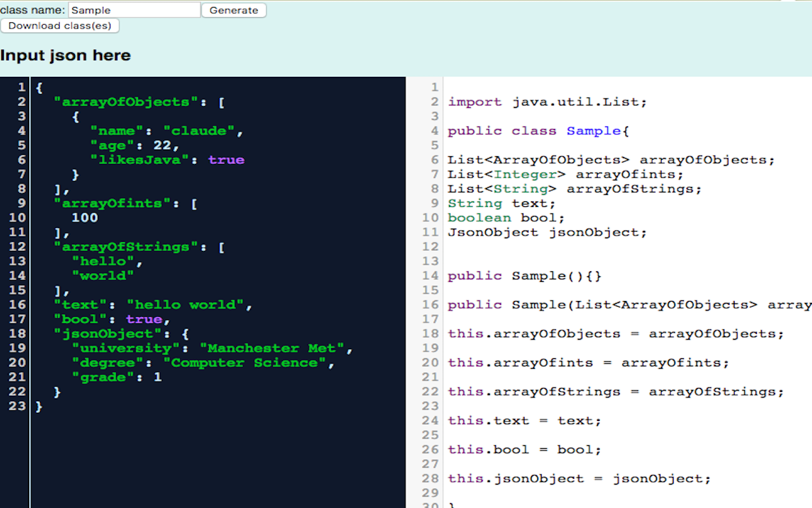Click the "this.bool = bool;" statement

tap(525, 450)
